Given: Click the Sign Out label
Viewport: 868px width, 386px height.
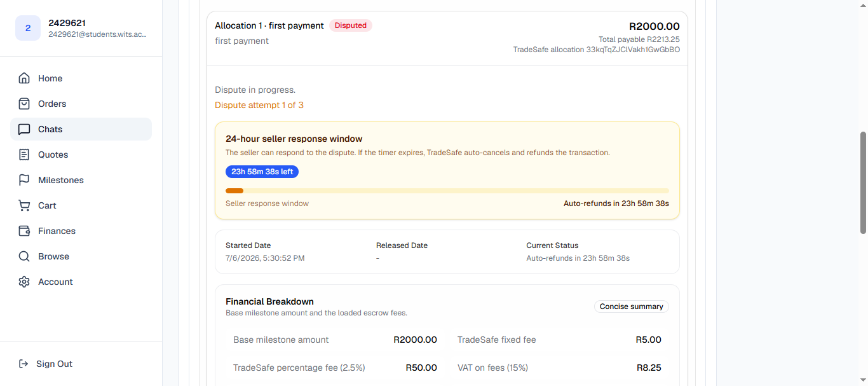Looking at the screenshot, I should 54,364.
